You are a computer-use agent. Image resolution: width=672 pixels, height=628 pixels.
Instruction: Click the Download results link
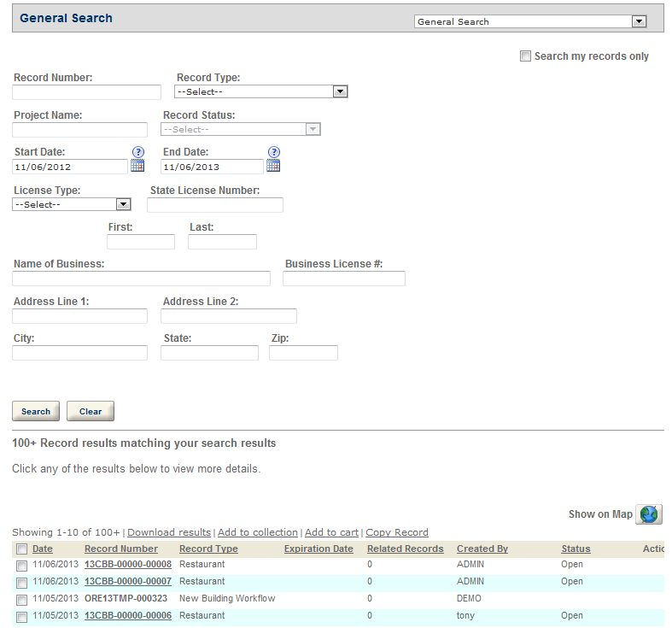(169, 532)
